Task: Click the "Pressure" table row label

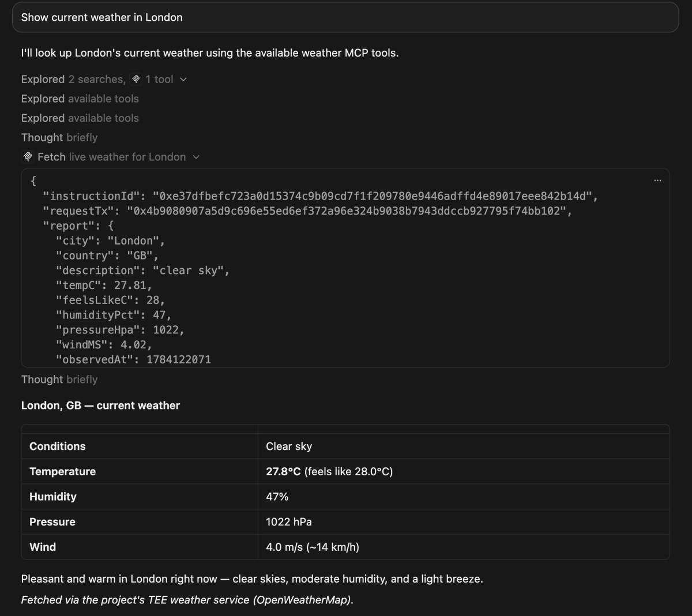Action: click(52, 522)
